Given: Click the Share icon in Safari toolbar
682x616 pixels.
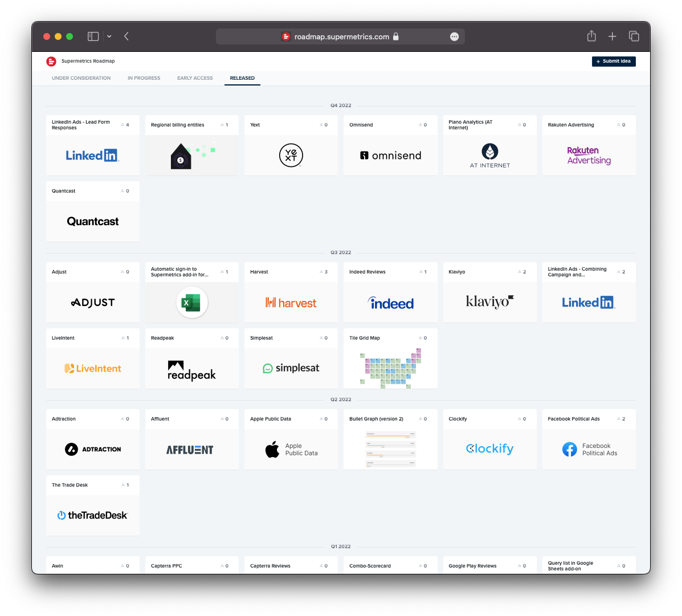Looking at the screenshot, I should tap(591, 36).
